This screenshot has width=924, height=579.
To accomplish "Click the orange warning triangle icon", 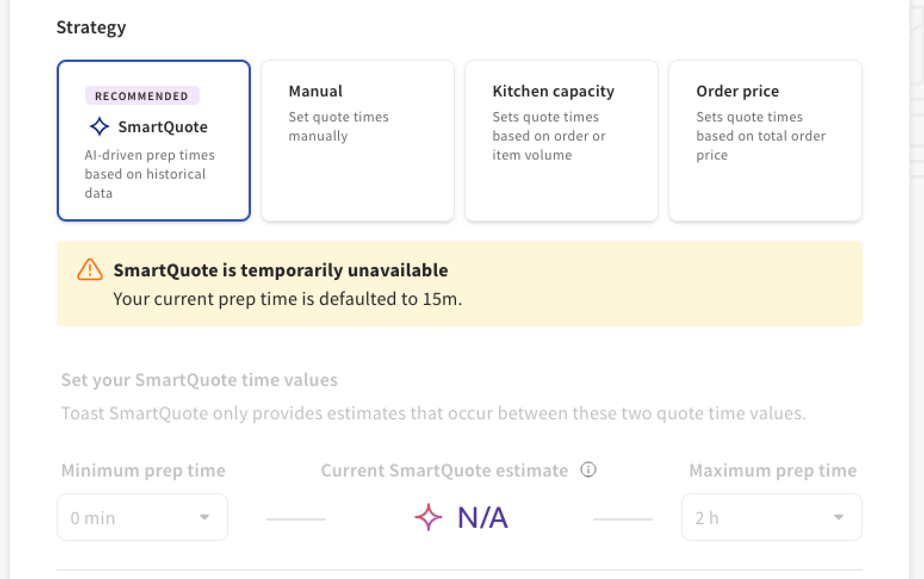I will 90,270.
